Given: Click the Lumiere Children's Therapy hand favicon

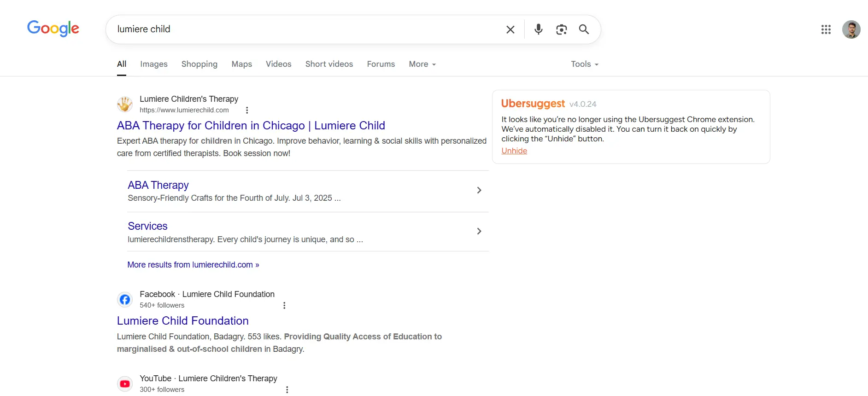Looking at the screenshot, I should [x=125, y=105].
